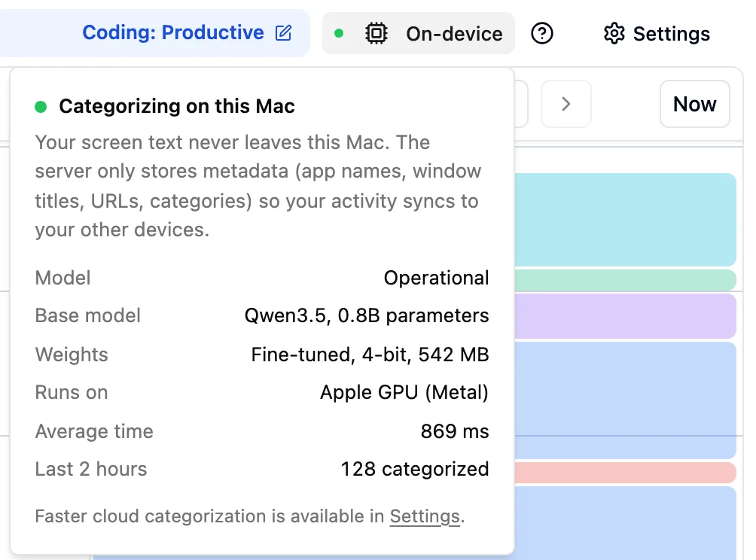Select the cyan timeline activity block
This screenshot has height=560, width=756.
tap(625, 219)
